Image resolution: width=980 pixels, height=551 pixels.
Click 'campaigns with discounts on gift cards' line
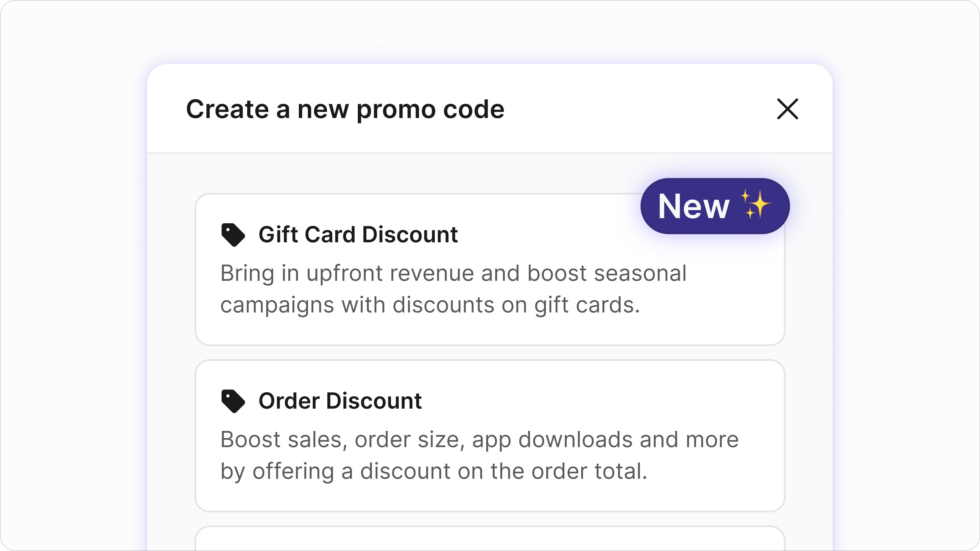(x=430, y=305)
